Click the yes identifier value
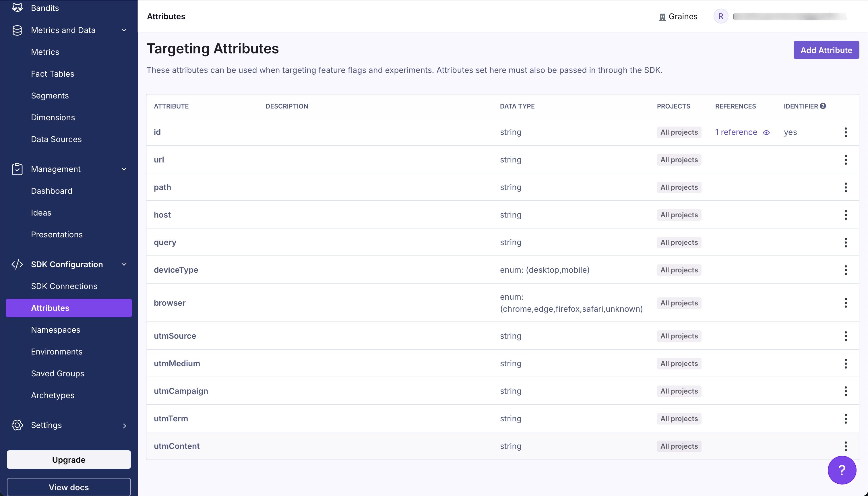Viewport: 868px width, 496px height. click(790, 132)
